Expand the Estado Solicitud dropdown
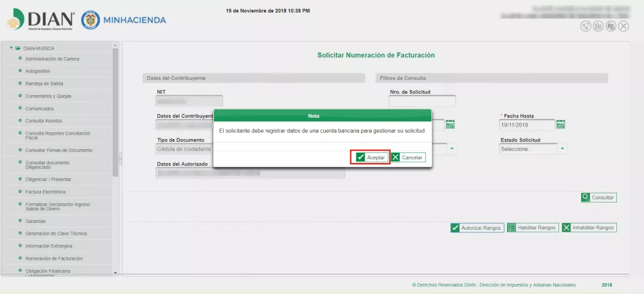 (562, 149)
